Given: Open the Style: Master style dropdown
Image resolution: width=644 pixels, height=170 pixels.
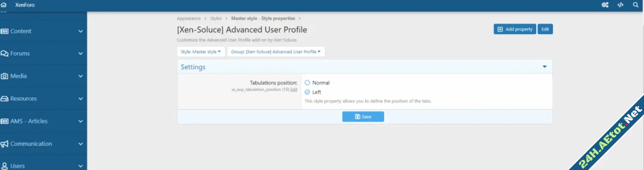Looking at the screenshot, I should point(201,52).
